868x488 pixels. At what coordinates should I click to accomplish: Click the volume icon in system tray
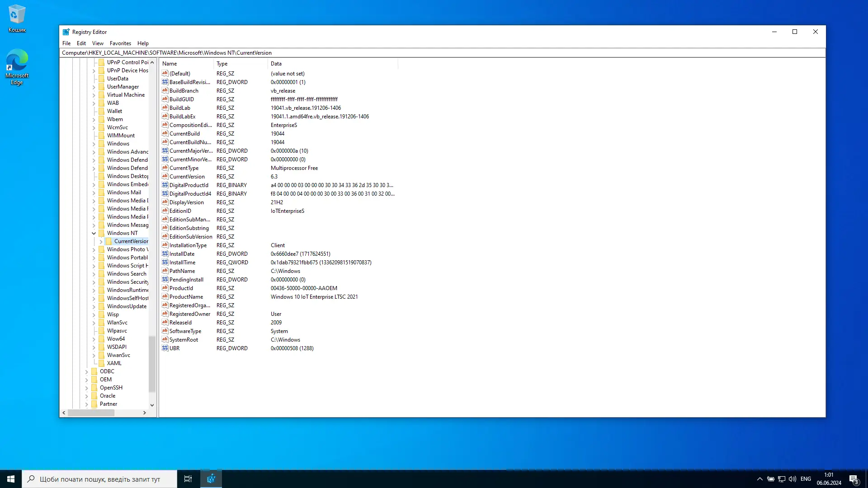pos(792,479)
